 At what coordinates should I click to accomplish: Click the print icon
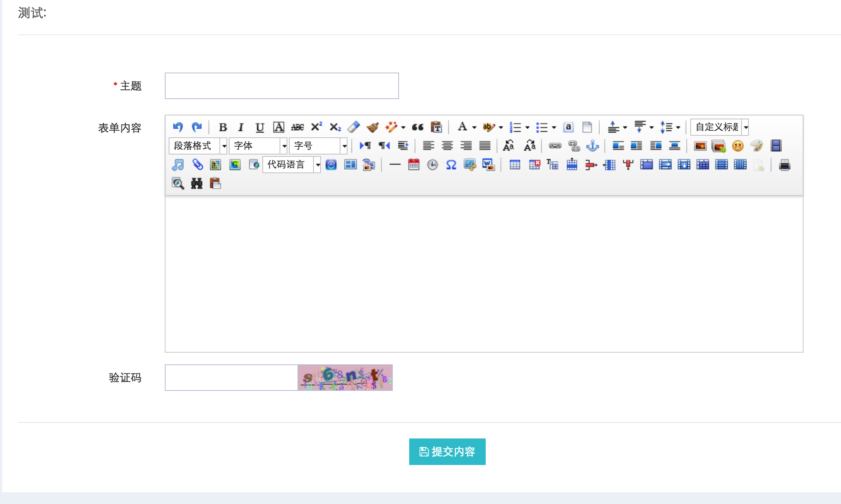784,165
